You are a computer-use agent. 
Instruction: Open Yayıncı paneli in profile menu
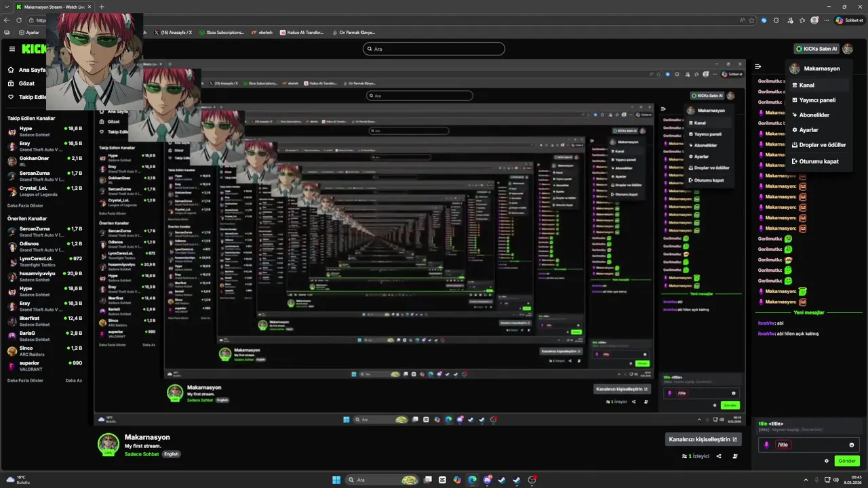pyautogui.click(x=819, y=100)
